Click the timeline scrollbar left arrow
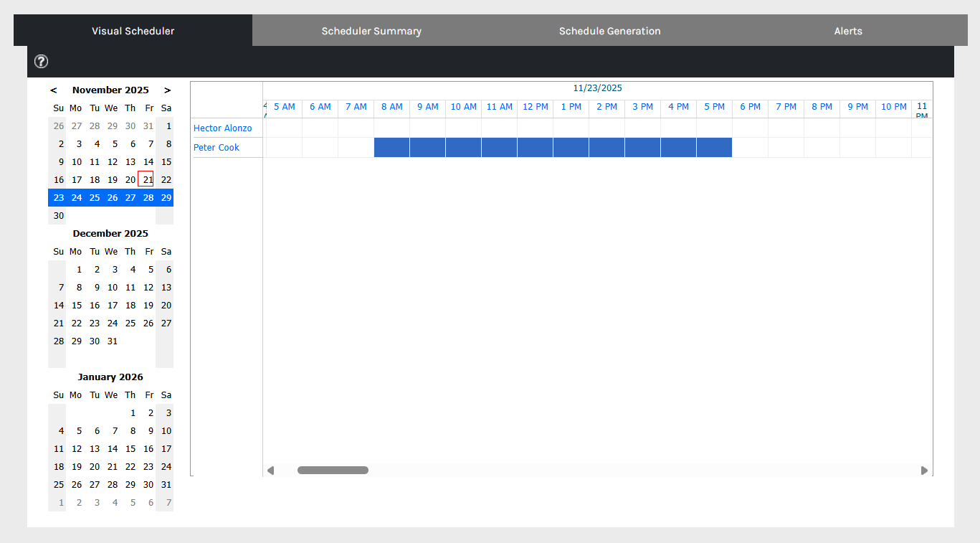The image size is (980, 543). point(270,471)
